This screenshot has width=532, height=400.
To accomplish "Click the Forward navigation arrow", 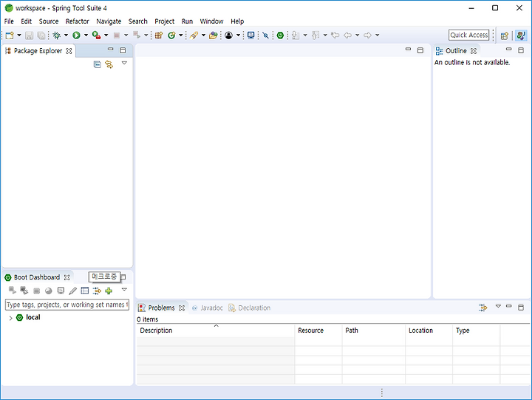I will coord(367,35).
